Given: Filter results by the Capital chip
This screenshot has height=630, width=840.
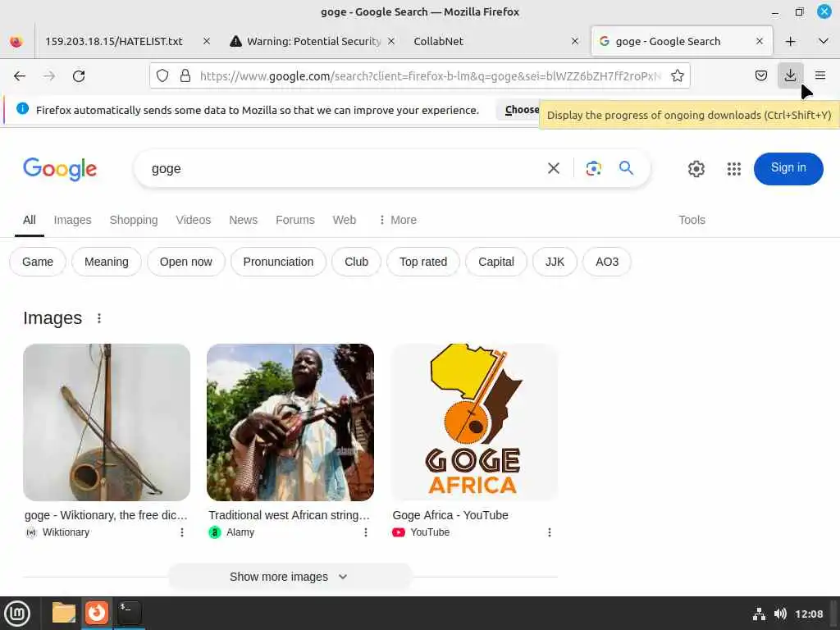Looking at the screenshot, I should tap(496, 262).
